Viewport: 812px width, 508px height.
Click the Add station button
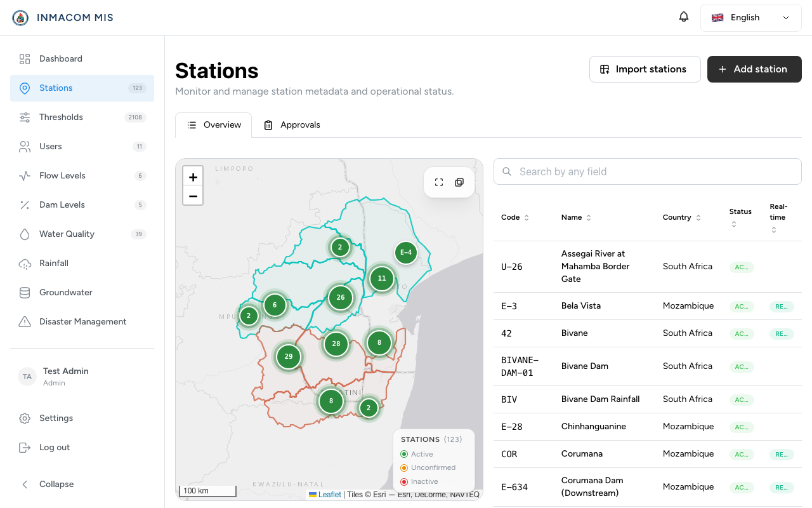point(754,69)
